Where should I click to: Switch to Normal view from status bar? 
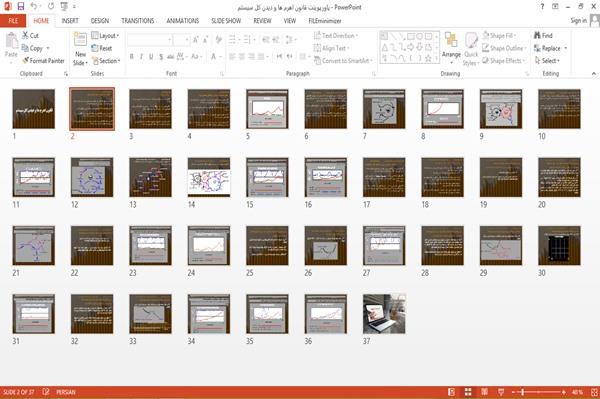[x=452, y=392]
